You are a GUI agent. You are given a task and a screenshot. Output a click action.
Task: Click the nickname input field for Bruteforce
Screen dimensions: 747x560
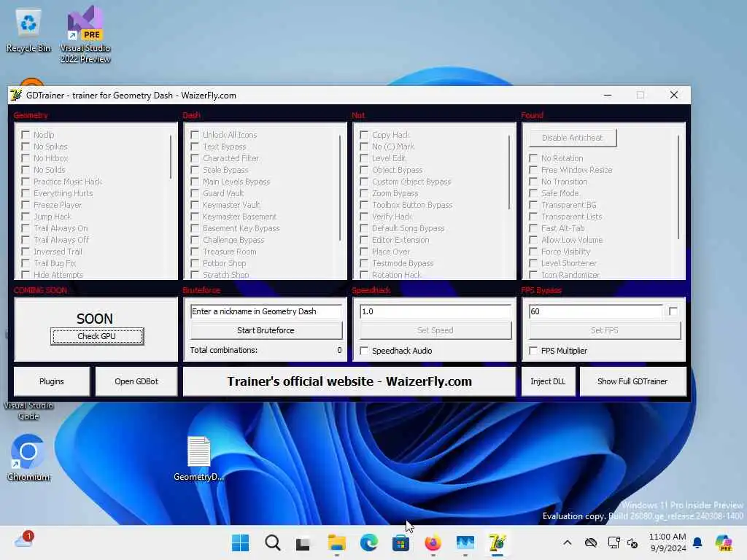(266, 311)
